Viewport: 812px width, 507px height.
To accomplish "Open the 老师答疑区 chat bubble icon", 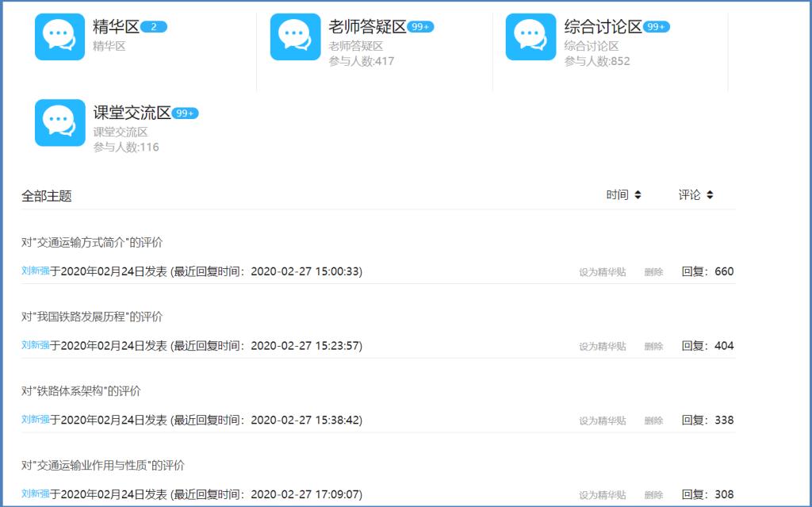I will [295, 36].
